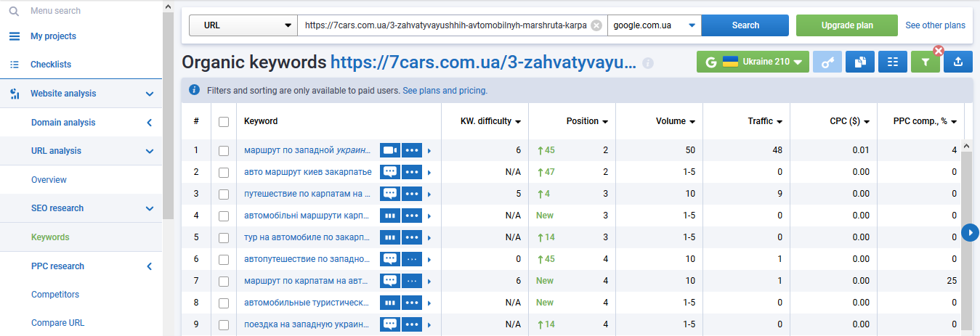Sort by Volume column header
This screenshot has height=336, width=980.
pos(676,122)
